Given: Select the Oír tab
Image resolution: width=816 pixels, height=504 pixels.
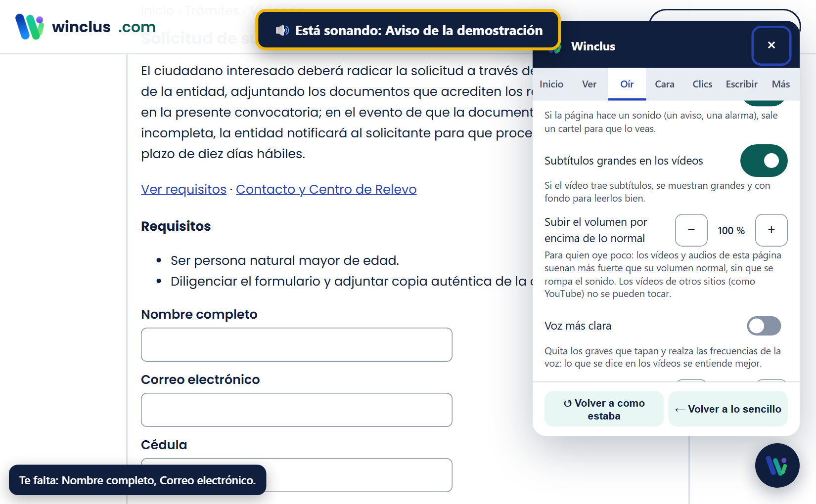Looking at the screenshot, I should [x=627, y=84].
